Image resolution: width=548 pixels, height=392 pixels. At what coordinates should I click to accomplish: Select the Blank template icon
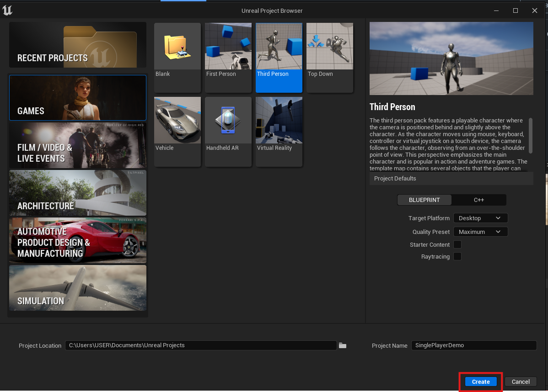177,47
